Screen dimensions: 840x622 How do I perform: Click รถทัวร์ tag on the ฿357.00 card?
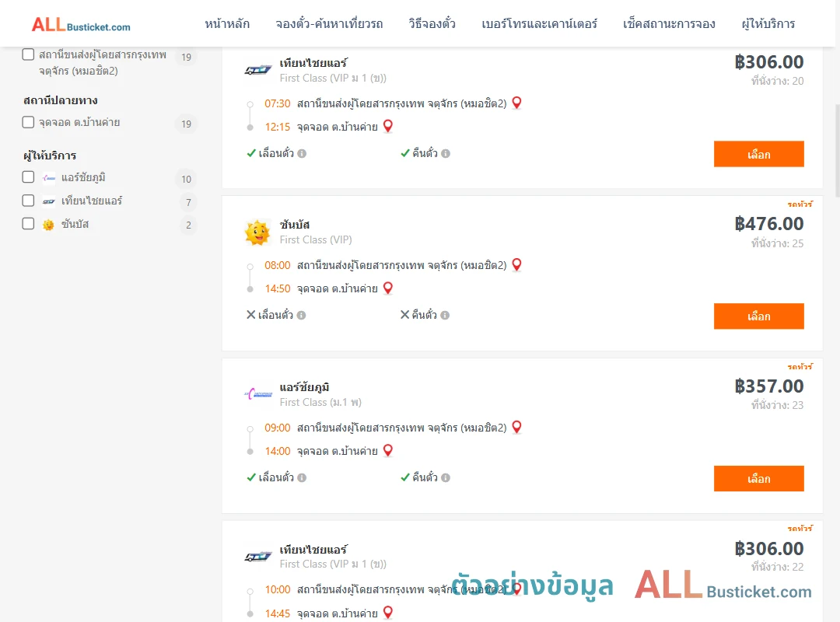click(x=800, y=366)
